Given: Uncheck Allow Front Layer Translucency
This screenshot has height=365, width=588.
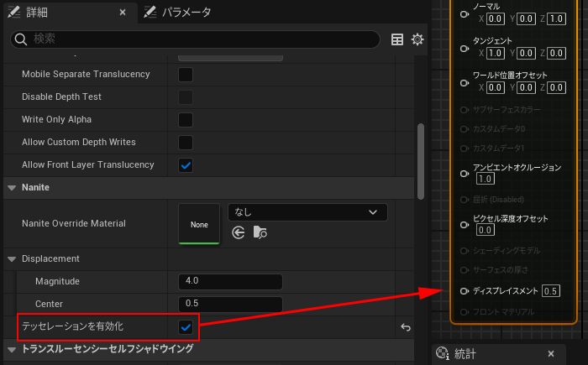Looking at the screenshot, I should coord(186,165).
